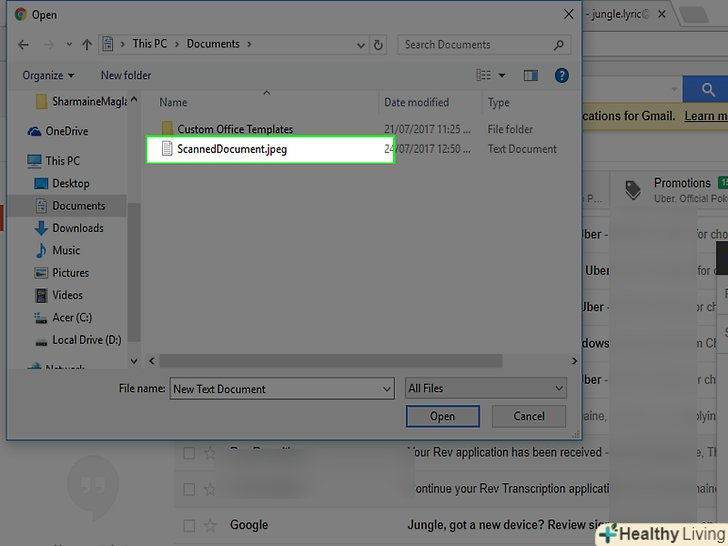Open the recent locations dropdown arrow
The image size is (728, 546).
[69, 45]
